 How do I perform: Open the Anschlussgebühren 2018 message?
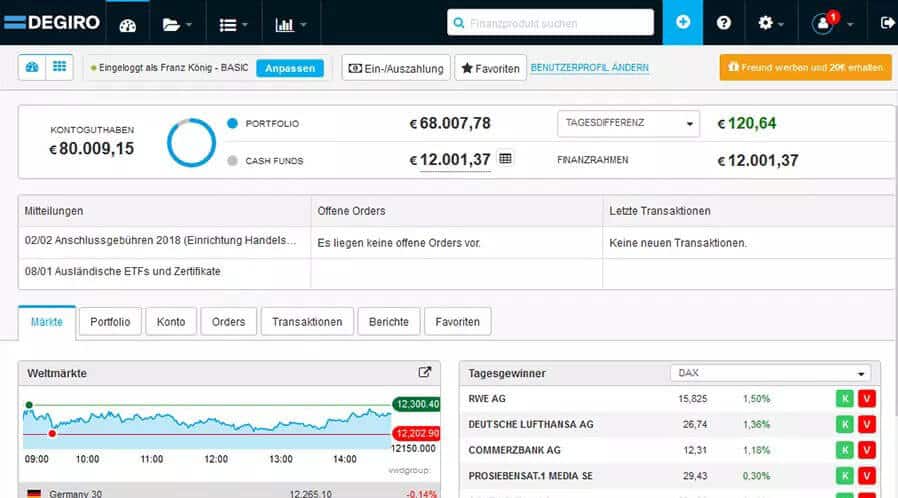coord(160,240)
